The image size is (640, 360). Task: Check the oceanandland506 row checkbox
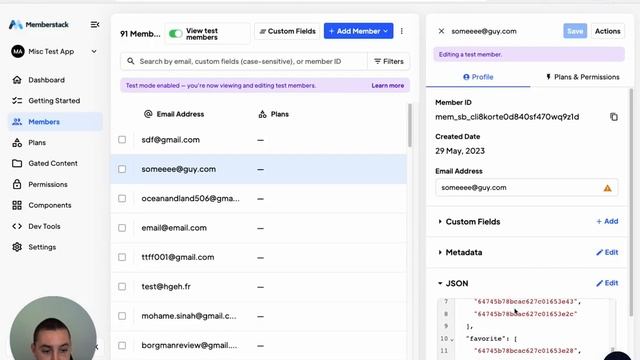coord(122,198)
